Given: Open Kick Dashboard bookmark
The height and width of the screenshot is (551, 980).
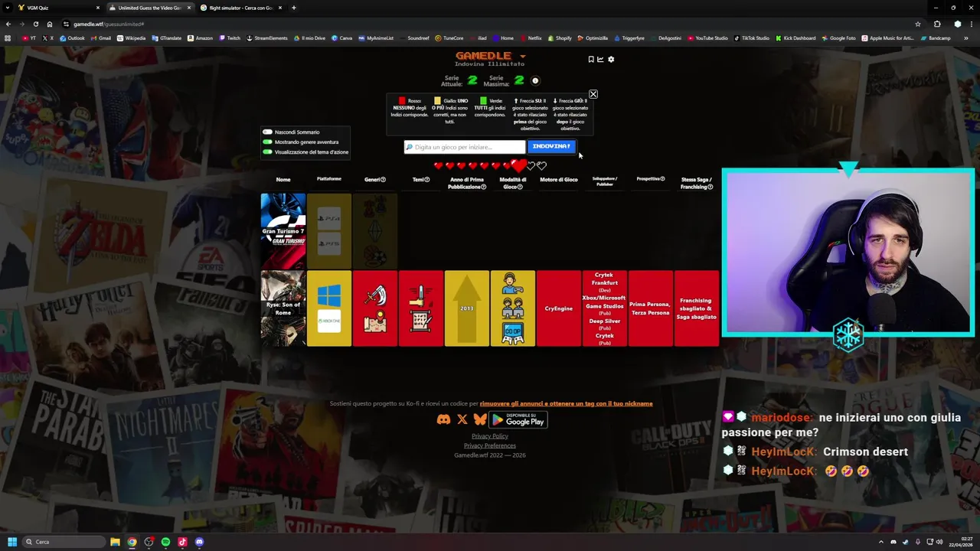Looking at the screenshot, I should tap(795, 38).
